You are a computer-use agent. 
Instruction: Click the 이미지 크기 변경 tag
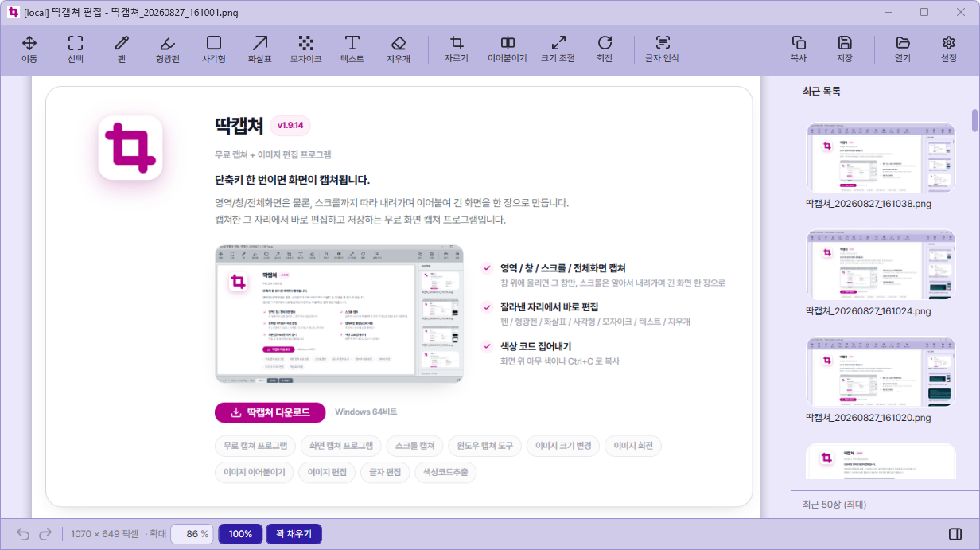pos(563,446)
